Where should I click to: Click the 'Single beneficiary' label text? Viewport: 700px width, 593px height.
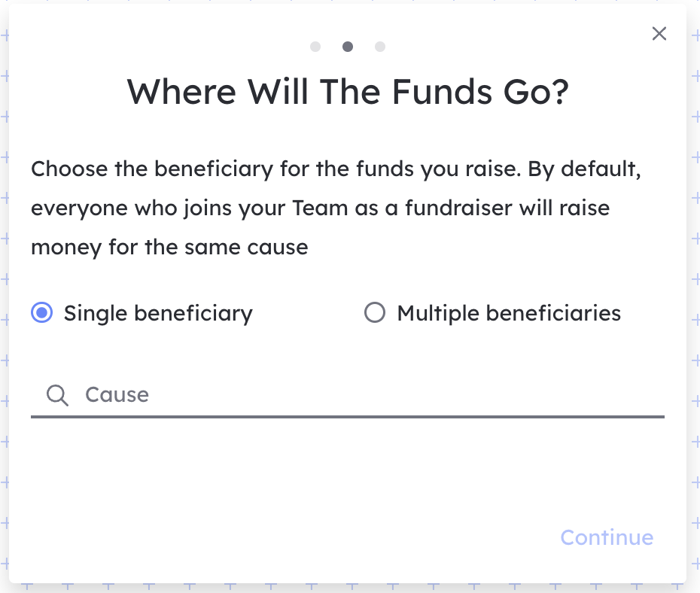(158, 313)
